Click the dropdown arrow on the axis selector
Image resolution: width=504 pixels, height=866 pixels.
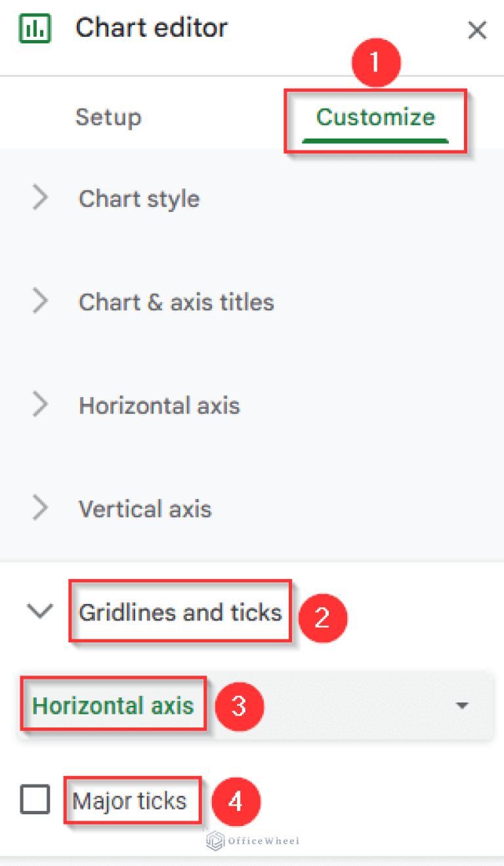463,704
